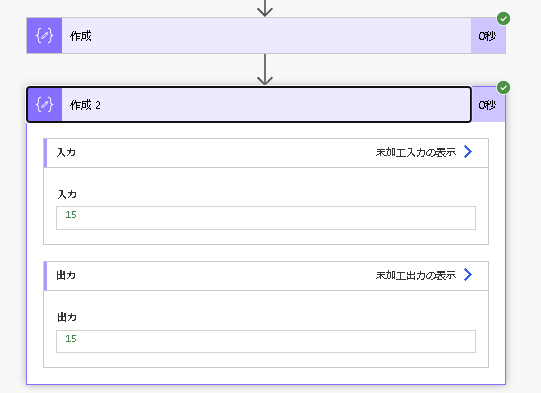Click the 入力 field label above the value
This screenshot has width=541, height=393.
click(67, 194)
